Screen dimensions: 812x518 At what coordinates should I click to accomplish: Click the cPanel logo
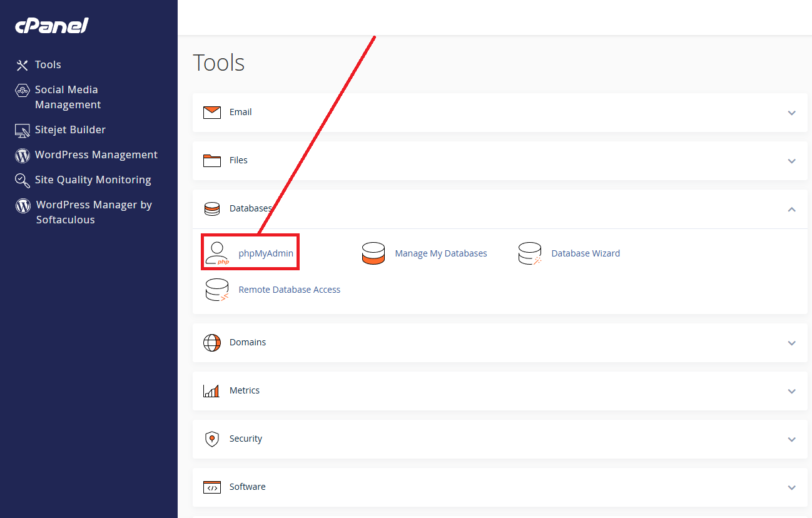pyautogui.click(x=52, y=26)
